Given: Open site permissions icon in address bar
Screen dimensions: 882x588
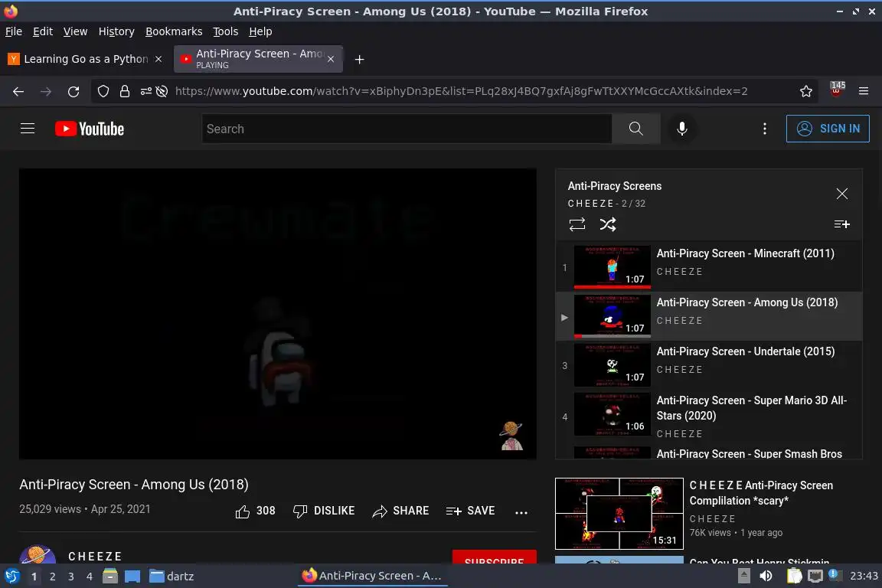Looking at the screenshot, I should coord(145,91).
